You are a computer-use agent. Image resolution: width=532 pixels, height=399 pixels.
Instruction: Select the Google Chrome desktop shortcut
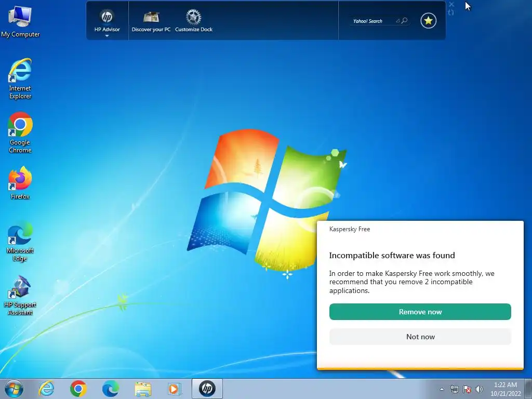[x=20, y=132]
